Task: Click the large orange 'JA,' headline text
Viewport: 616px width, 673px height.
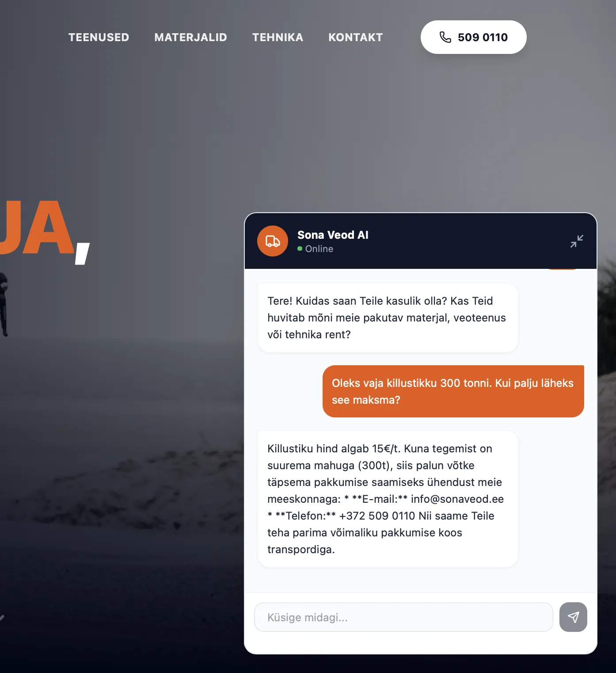Action: point(45,230)
